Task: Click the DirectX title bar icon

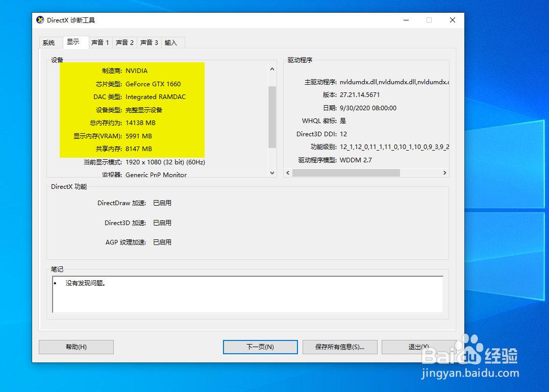Action: tap(40, 20)
